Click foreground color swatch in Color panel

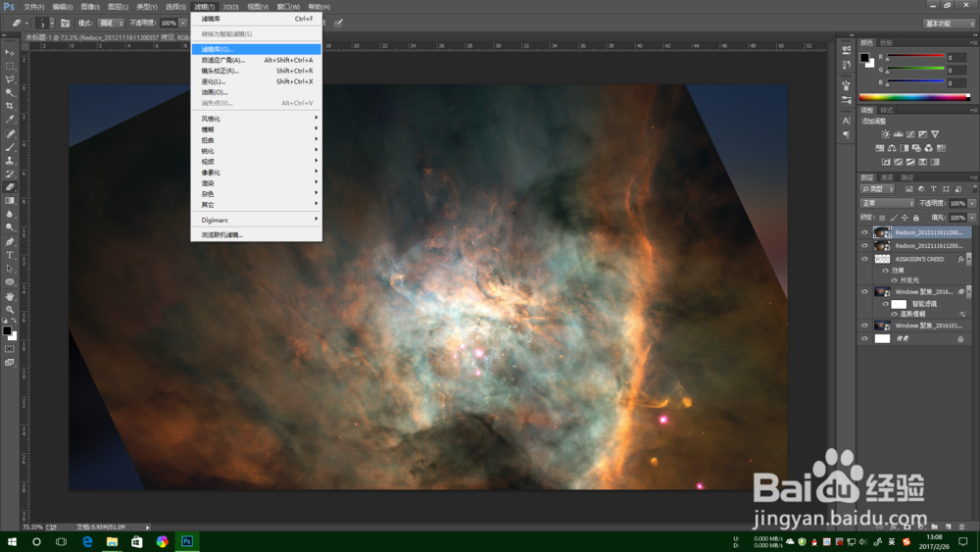click(864, 58)
